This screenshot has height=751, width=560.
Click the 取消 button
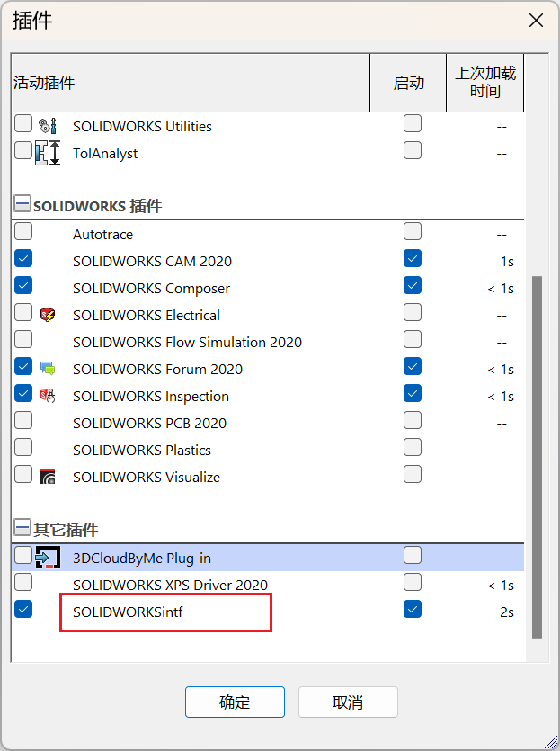click(x=348, y=702)
